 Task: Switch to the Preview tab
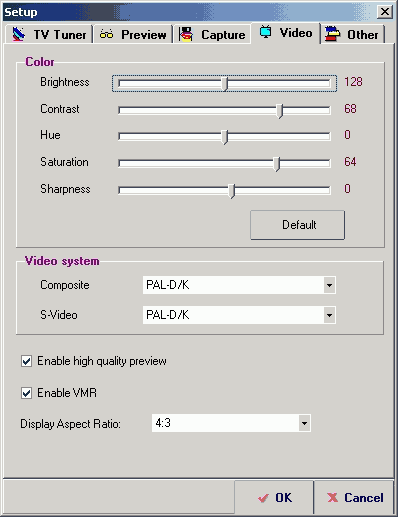point(133,34)
